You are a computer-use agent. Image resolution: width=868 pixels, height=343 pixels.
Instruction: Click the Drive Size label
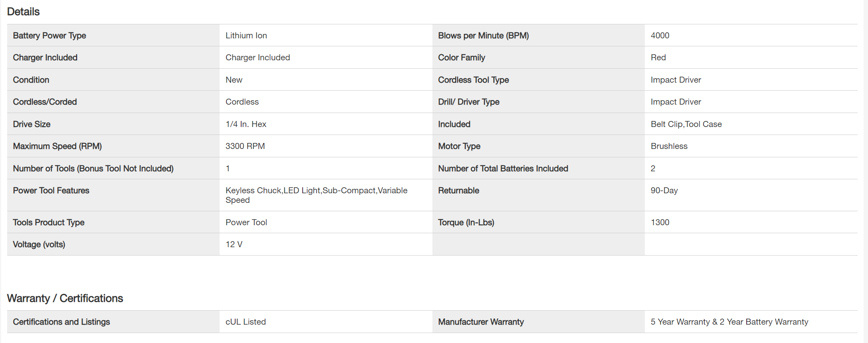[32, 124]
